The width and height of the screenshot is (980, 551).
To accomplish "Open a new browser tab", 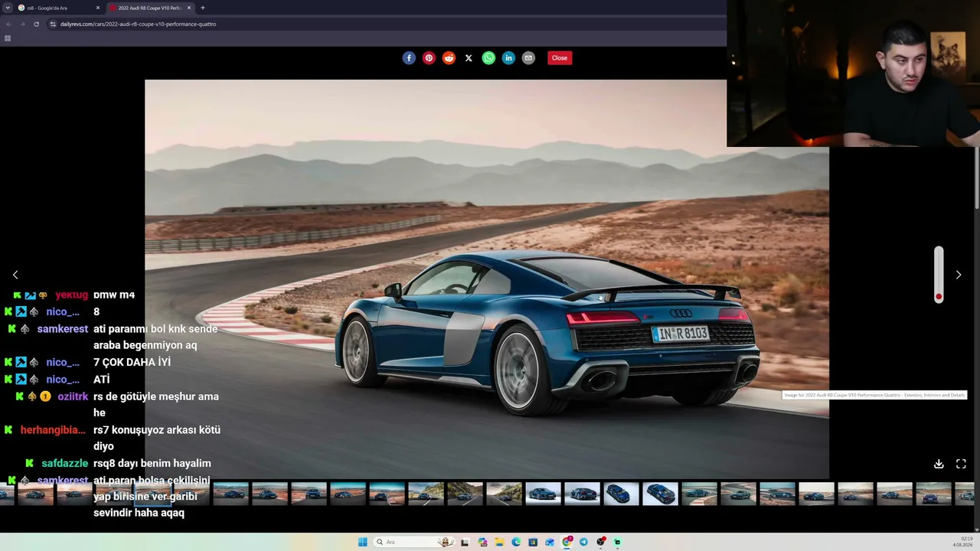I will [x=202, y=8].
